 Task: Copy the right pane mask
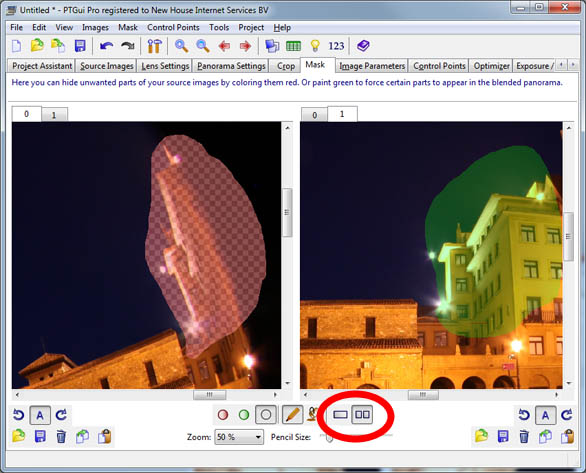[x=546, y=436]
